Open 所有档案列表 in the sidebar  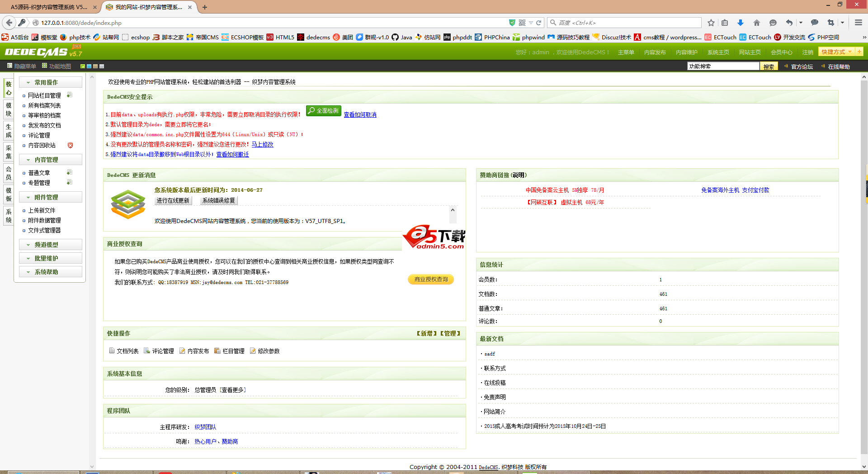pos(45,105)
